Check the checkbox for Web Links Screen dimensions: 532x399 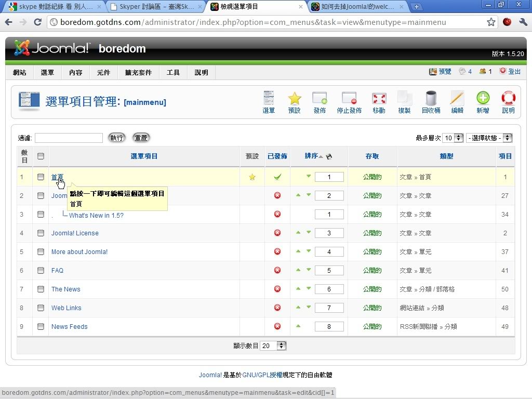[41, 308]
